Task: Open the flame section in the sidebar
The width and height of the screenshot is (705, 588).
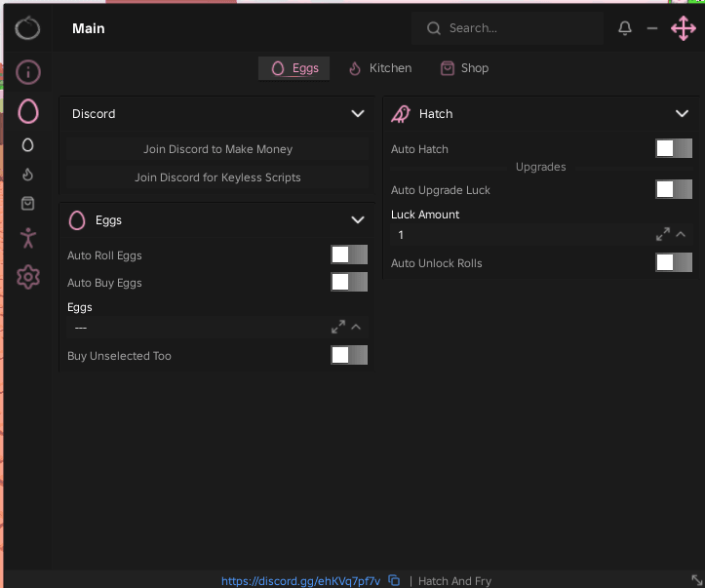Action: click(28, 175)
